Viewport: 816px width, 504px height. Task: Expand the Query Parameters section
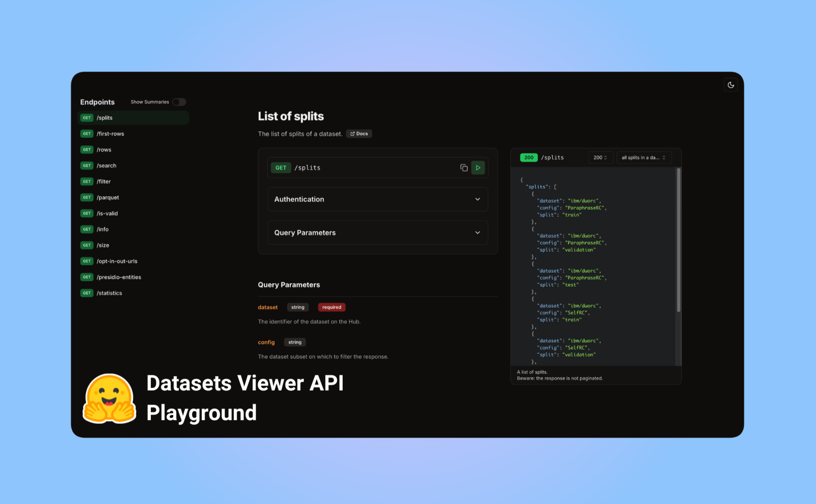pos(378,233)
